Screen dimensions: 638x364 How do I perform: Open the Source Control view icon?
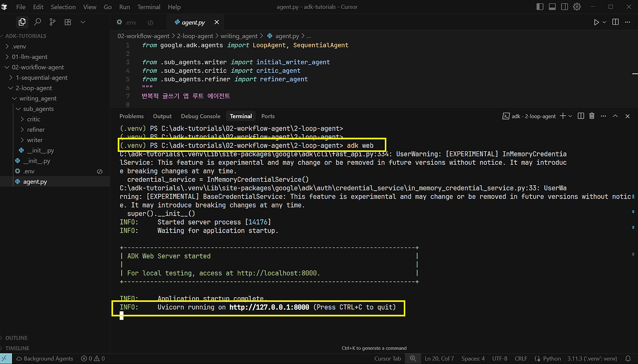pos(53,22)
